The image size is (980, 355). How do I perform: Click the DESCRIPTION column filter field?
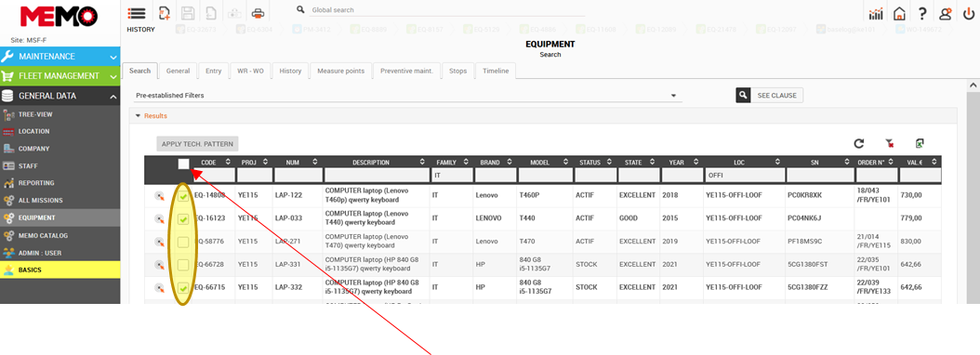point(377,175)
